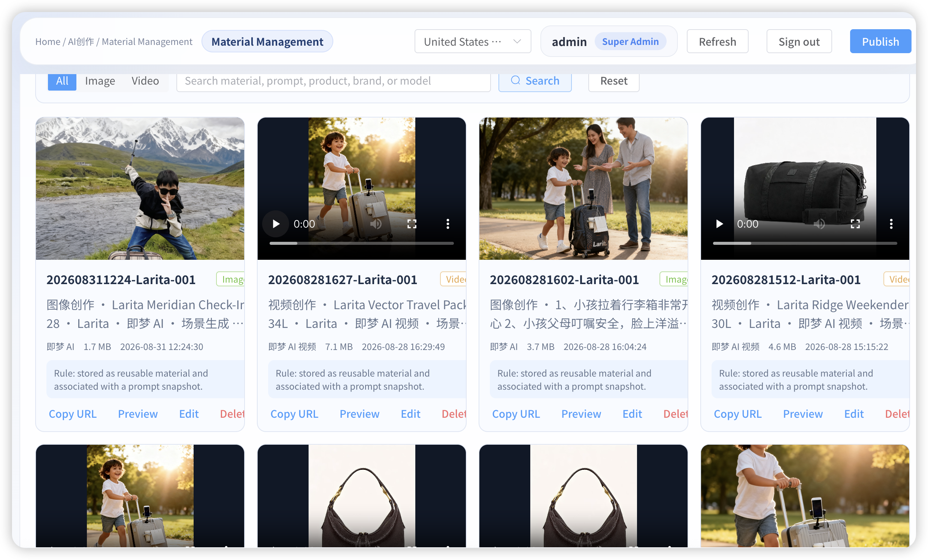This screenshot has height=560, width=928.
Task: Open the AI创作 breadcrumb link
Action: coord(81,42)
